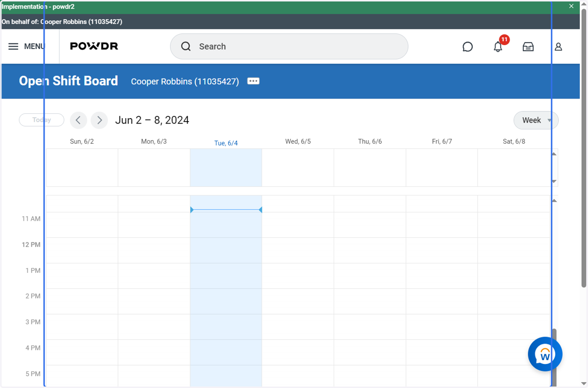Screen dimensions: 588x388
Task: Open the chat bubble messages icon
Action: tap(467, 47)
